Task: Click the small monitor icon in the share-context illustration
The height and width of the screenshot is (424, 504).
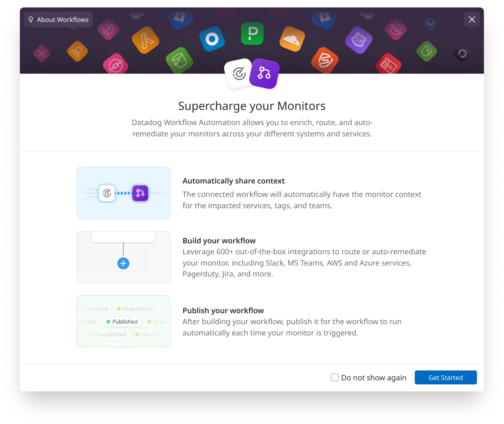Action: point(107,193)
